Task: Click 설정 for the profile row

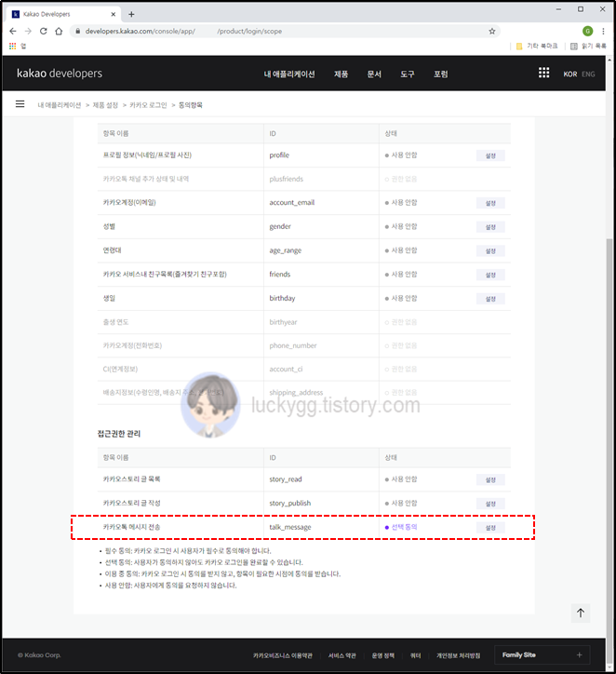Action: point(490,155)
